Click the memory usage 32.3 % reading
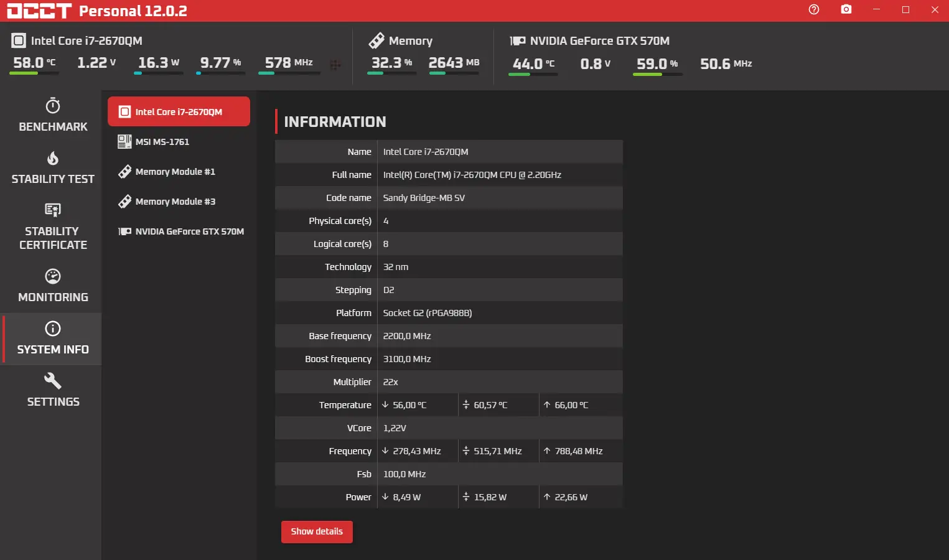This screenshot has width=949, height=560. point(392,63)
